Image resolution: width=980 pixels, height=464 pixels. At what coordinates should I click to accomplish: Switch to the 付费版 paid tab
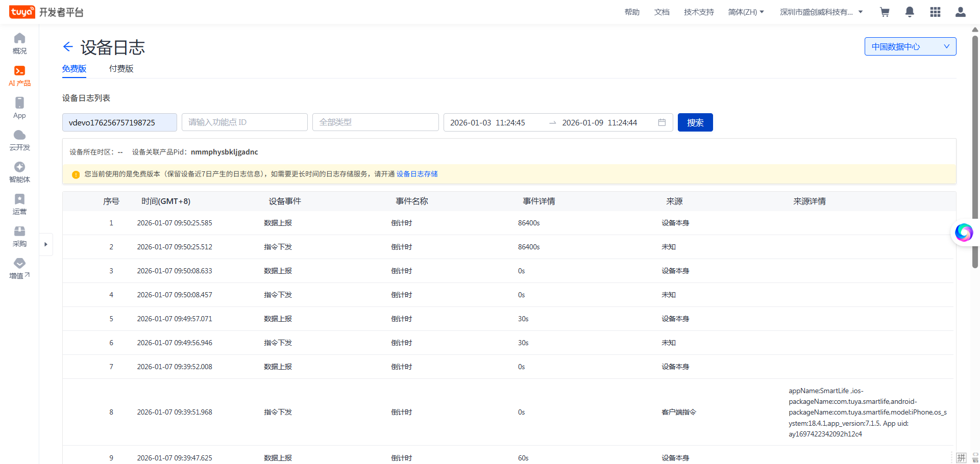(x=121, y=68)
